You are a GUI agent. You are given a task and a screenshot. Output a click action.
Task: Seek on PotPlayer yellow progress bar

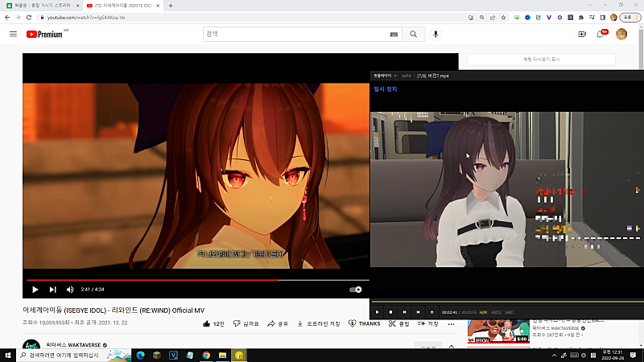pos(507,302)
